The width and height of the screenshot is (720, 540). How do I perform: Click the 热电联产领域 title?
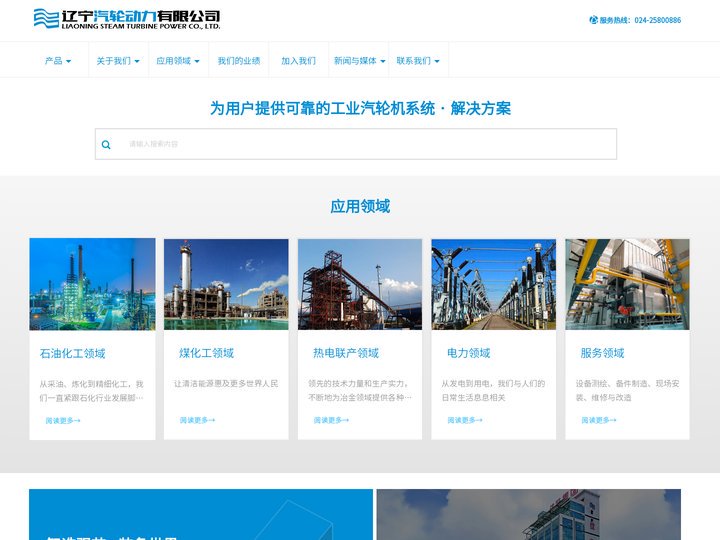[x=346, y=353]
